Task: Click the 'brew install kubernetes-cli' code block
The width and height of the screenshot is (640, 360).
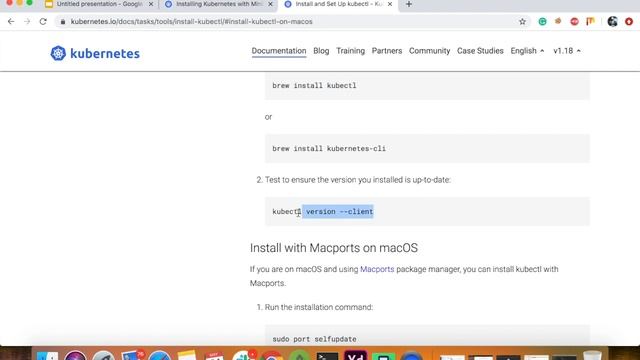Action: [x=427, y=149]
